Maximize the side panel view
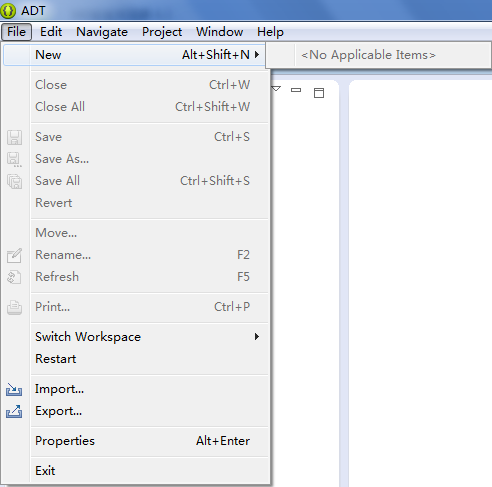This screenshot has height=487, width=492. point(319,93)
